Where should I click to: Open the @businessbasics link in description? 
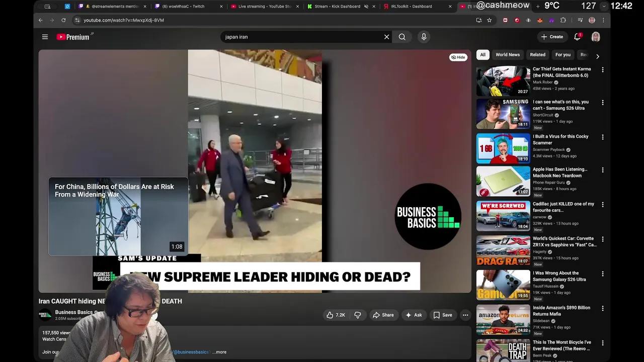(192, 352)
